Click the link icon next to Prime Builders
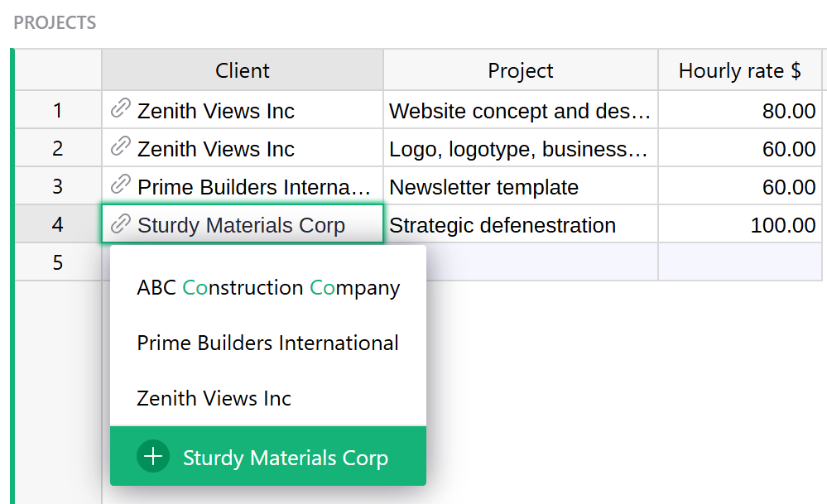 (121, 185)
